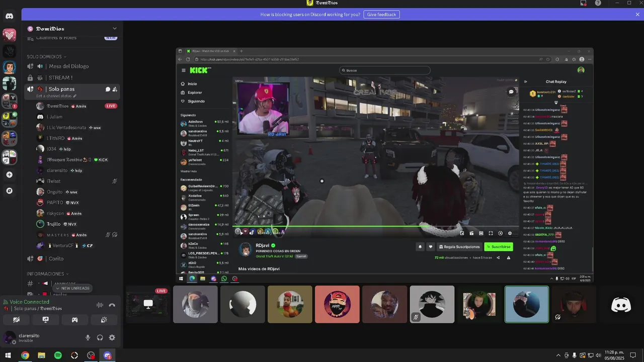Click the LIVE badge next to DomiDios
The width and height of the screenshot is (644, 362).
click(x=111, y=106)
